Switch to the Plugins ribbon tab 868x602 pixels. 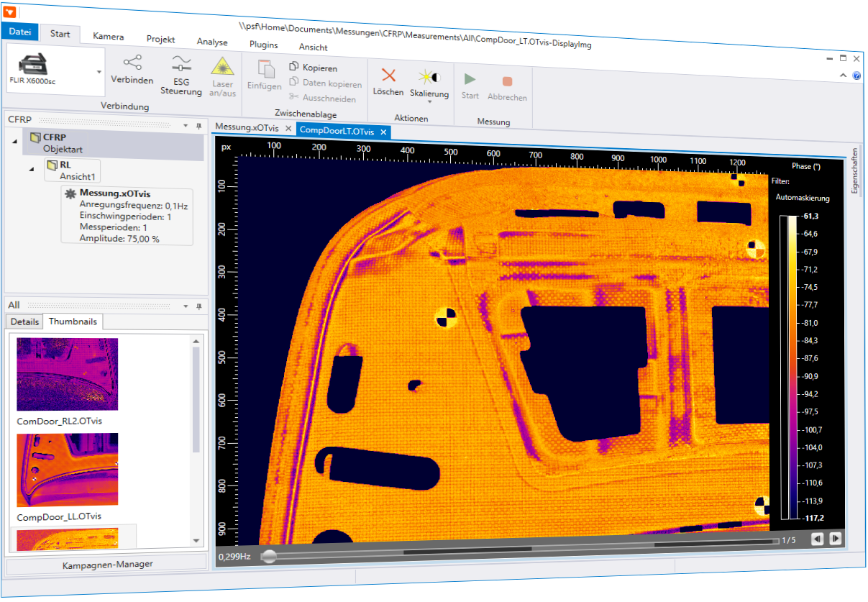click(x=264, y=45)
